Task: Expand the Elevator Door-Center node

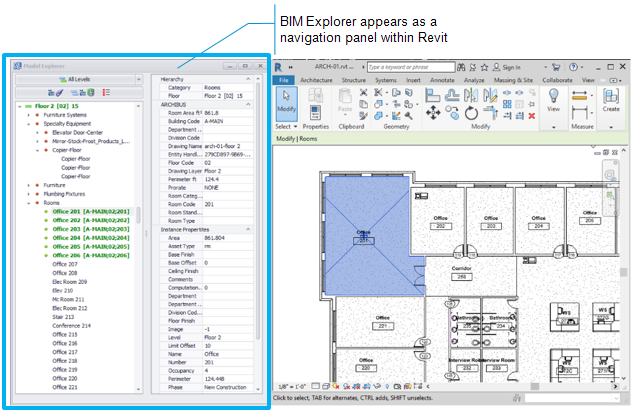Action: (37, 132)
